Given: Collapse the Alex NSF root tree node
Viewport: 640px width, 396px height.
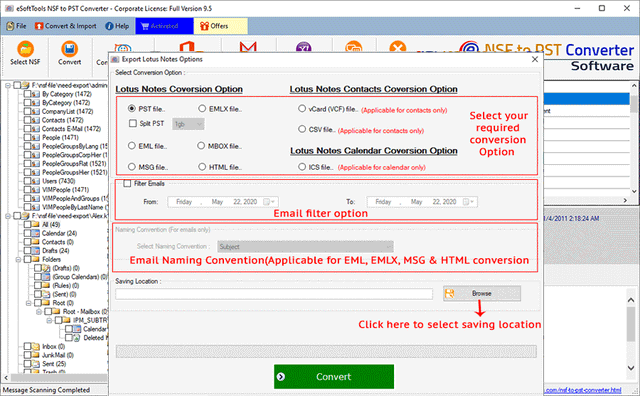Looking at the screenshot, I should [x=8, y=216].
